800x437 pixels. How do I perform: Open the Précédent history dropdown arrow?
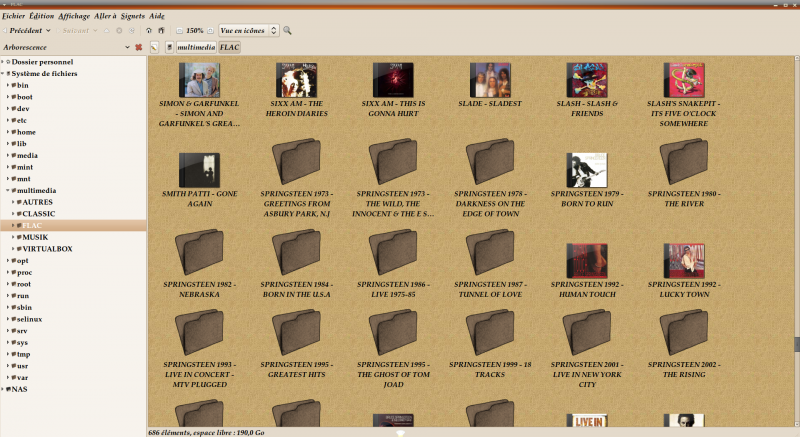pyautogui.click(x=48, y=31)
